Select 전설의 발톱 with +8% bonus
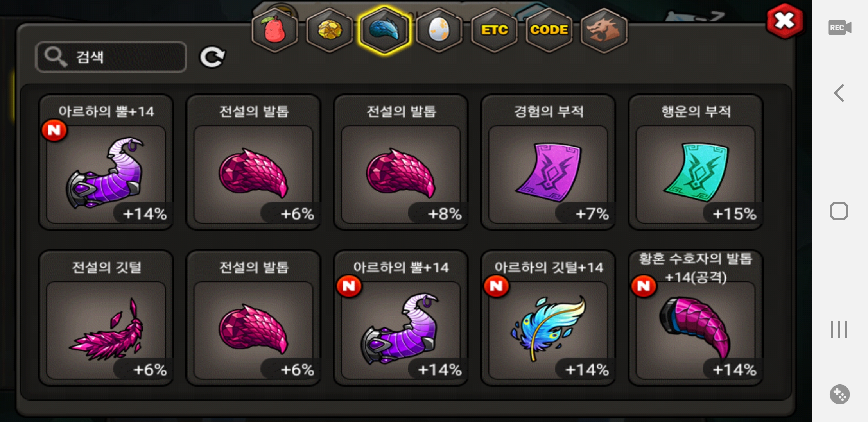This screenshot has height=422, width=868. [401, 162]
